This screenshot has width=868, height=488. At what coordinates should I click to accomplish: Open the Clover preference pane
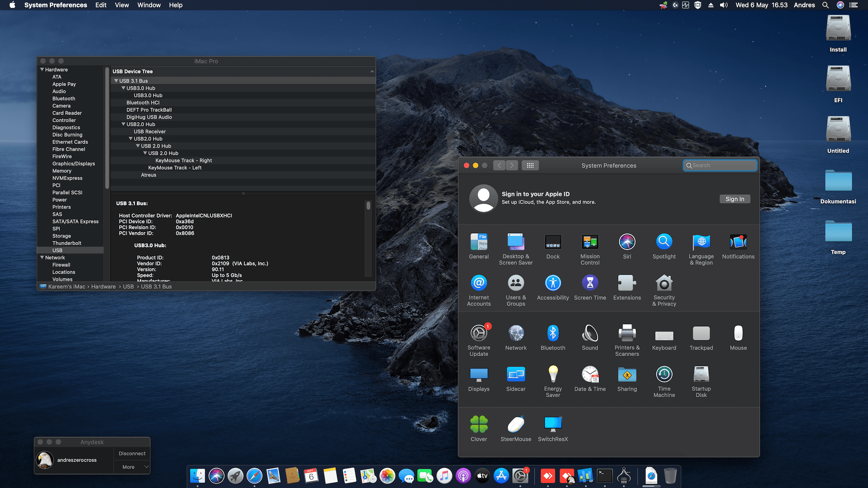tap(479, 429)
